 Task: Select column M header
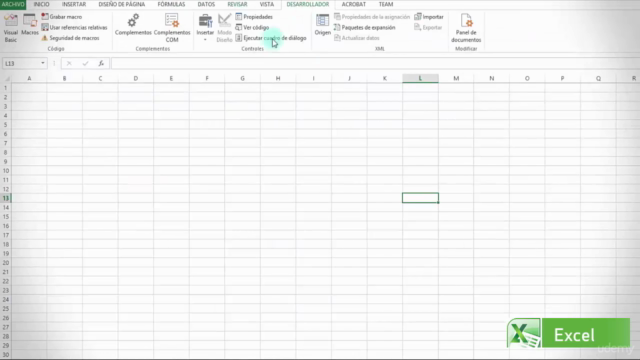(x=456, y=78)
